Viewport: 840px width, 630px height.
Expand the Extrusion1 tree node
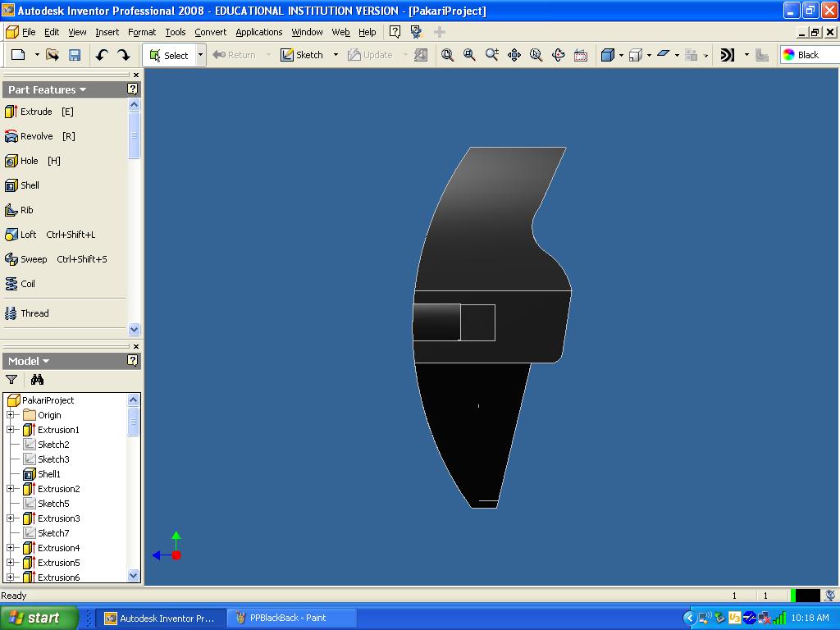pos(11,430)
